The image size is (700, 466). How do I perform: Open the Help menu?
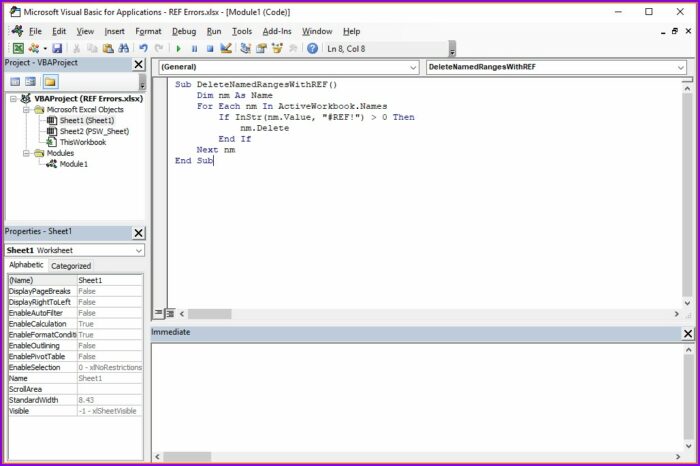click(351, 31)
